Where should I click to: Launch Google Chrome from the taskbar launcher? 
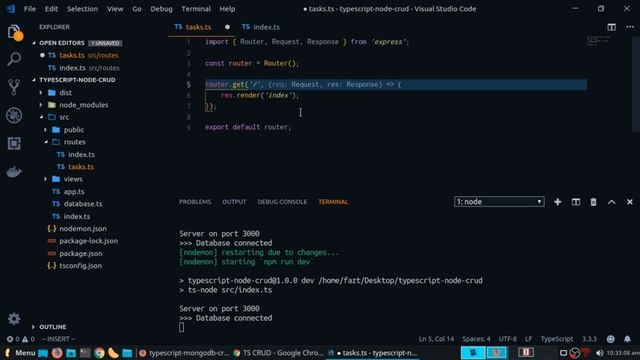99,353
